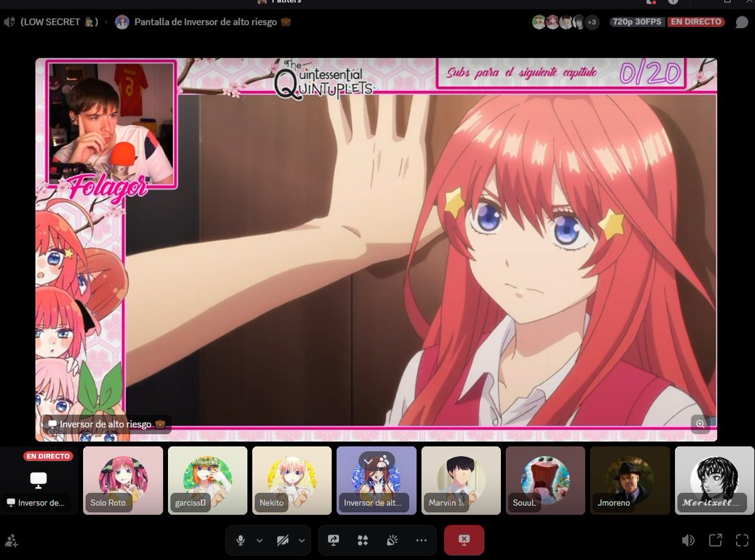This screenshot has width=755, height=560.
Task: Zoom the stream with magnifier icon
Action: pyautogui.click(x=700, y=424)
